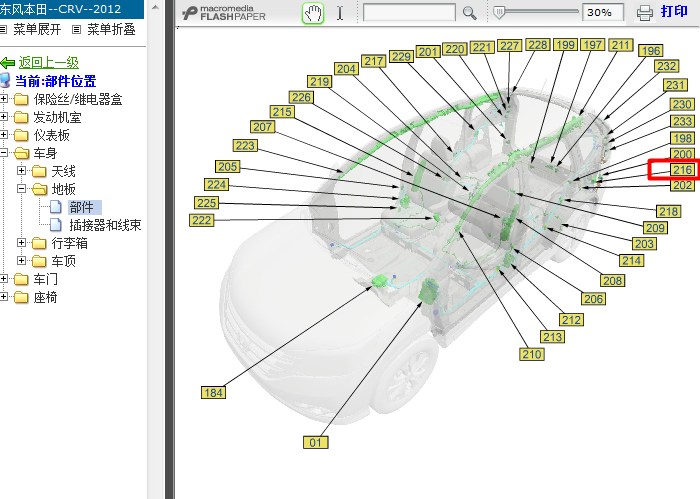The height and width of the screenshot is (499, 700).
Task: Click component label 205
Action: [228, 166]
